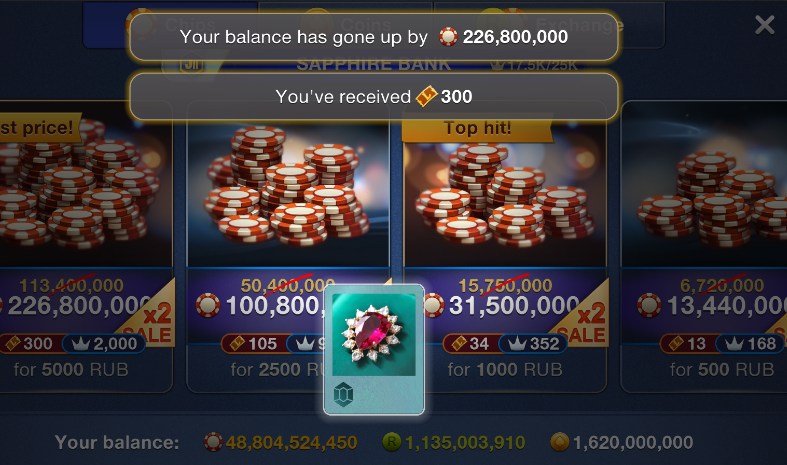
Task: Tap the ticket badge showing 300
Action: [x=29, y=343]
